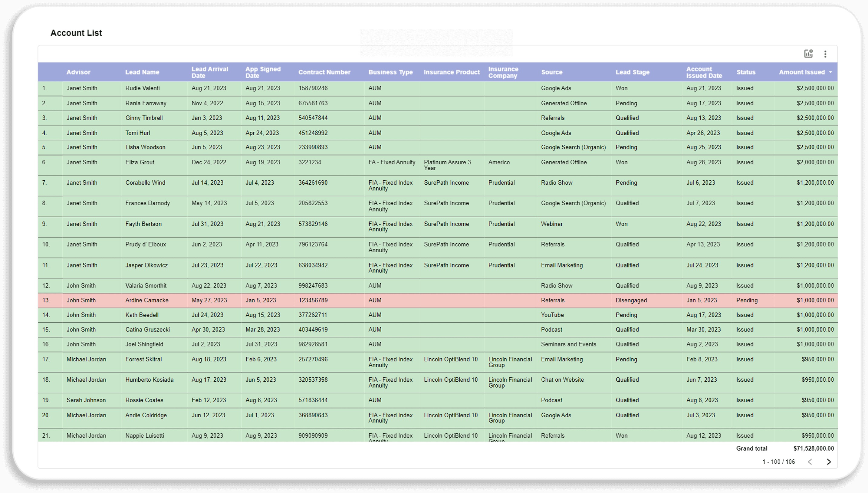Viewport: 868px width, 493px height.
Task: Select lead name Frances Darnody
Action: tap(148, 203)
